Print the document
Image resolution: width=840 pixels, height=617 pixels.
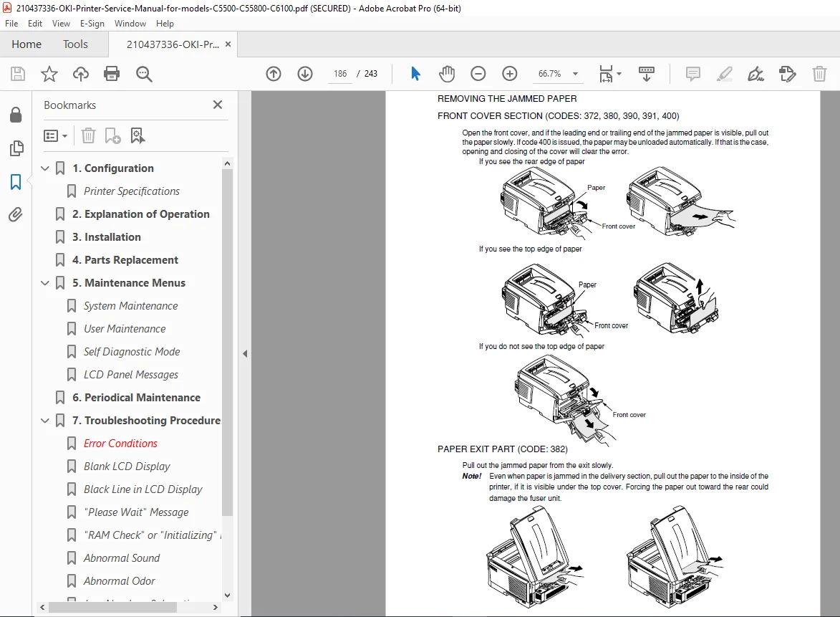(x=112, y=73)
